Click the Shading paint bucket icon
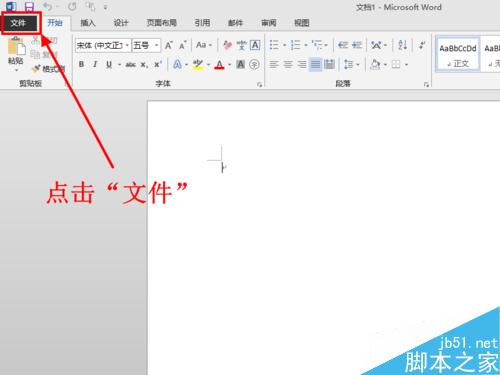Image resolution: width=500 pixels, height=375 pixels. coord(375,64)
